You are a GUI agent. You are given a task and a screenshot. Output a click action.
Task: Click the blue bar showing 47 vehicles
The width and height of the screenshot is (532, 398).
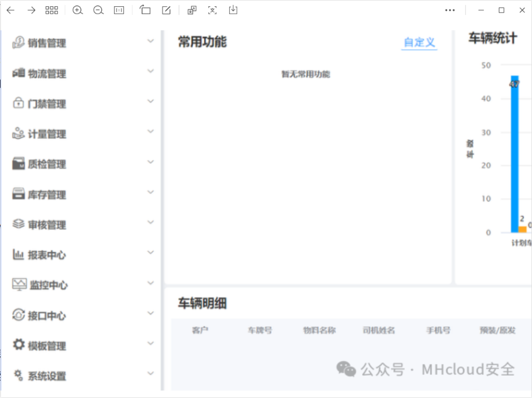coord(514,156)
